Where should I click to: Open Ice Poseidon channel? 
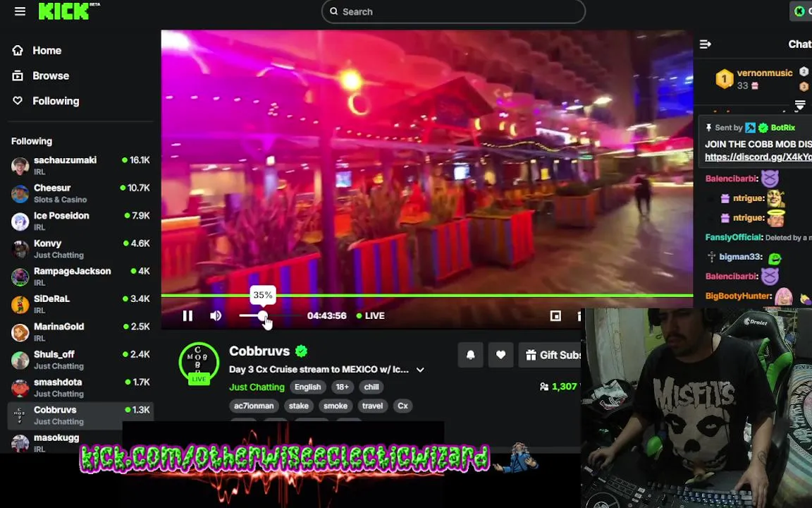(80, 221)
